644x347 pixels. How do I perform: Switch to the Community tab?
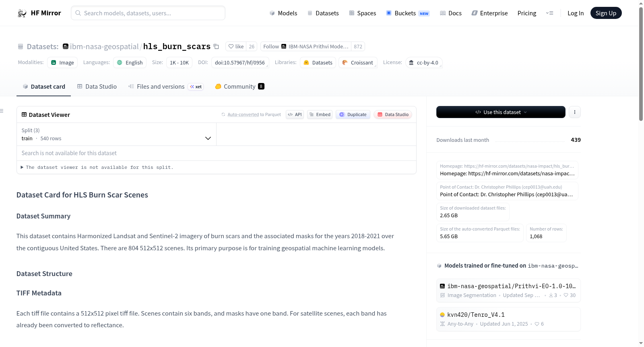coord(239,87)
